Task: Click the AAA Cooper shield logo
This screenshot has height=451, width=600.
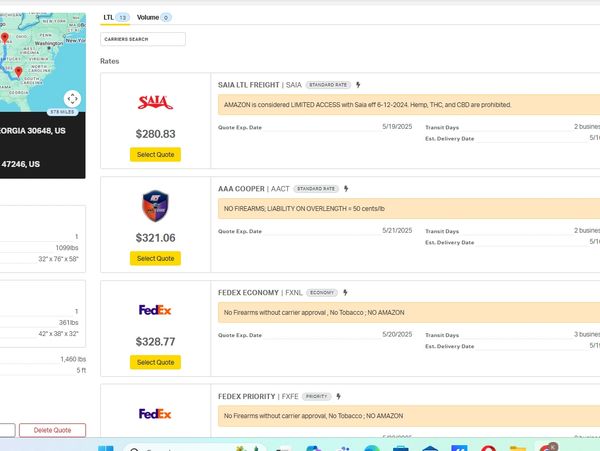Action: click(x=155, y=206)
